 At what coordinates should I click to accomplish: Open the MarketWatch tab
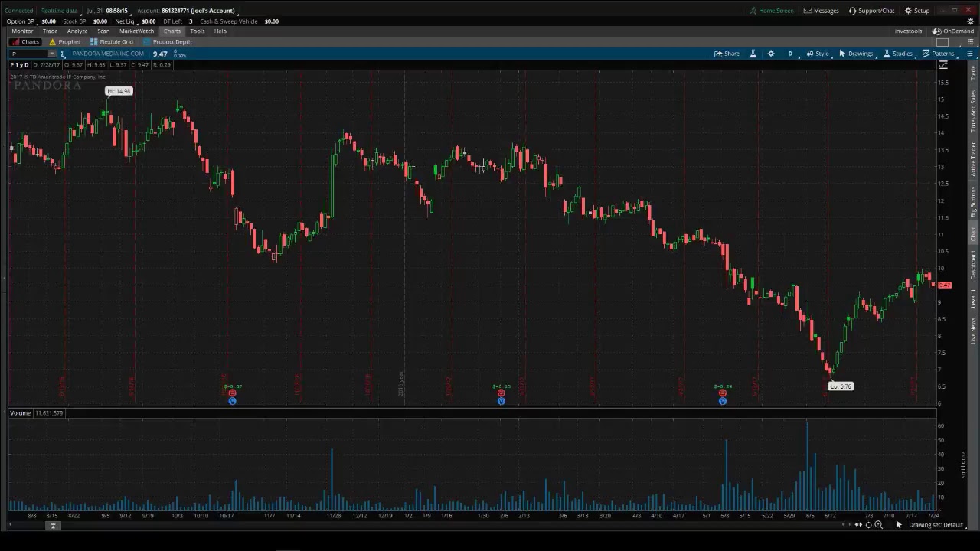point(136,31)
